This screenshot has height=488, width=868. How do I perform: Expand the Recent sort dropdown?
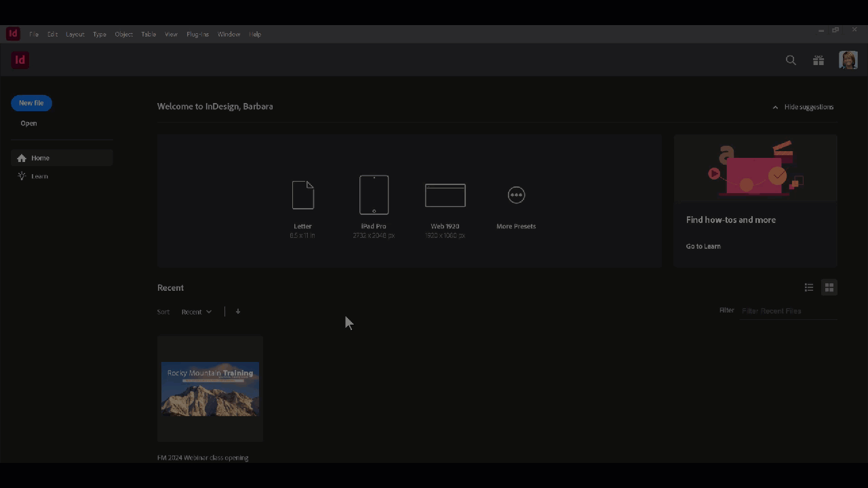click(x=197, y=312)
